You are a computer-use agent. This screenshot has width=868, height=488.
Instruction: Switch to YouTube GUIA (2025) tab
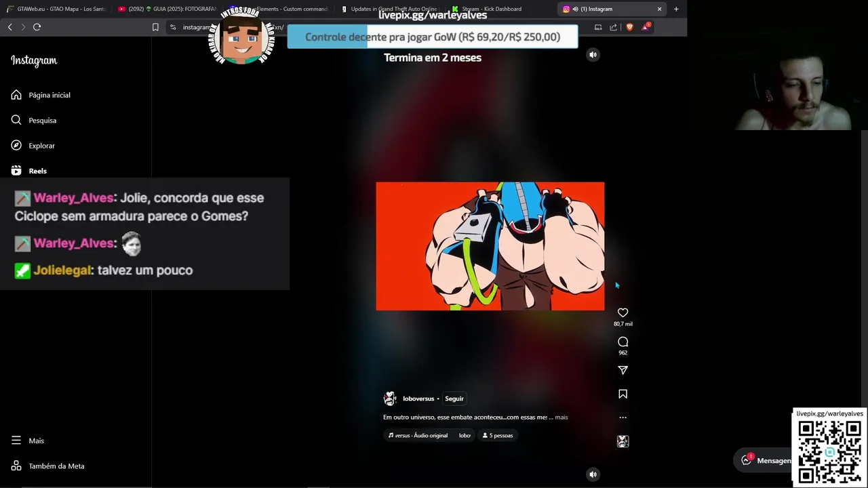tap(167, 9)
